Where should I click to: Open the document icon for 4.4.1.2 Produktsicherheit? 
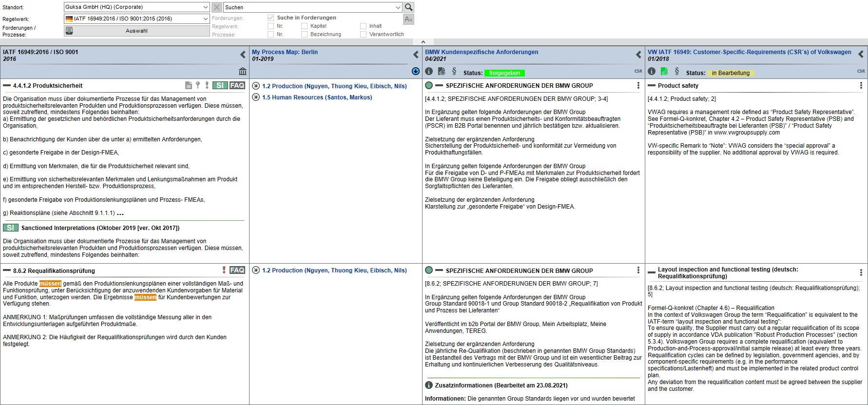tap(189, 85)
